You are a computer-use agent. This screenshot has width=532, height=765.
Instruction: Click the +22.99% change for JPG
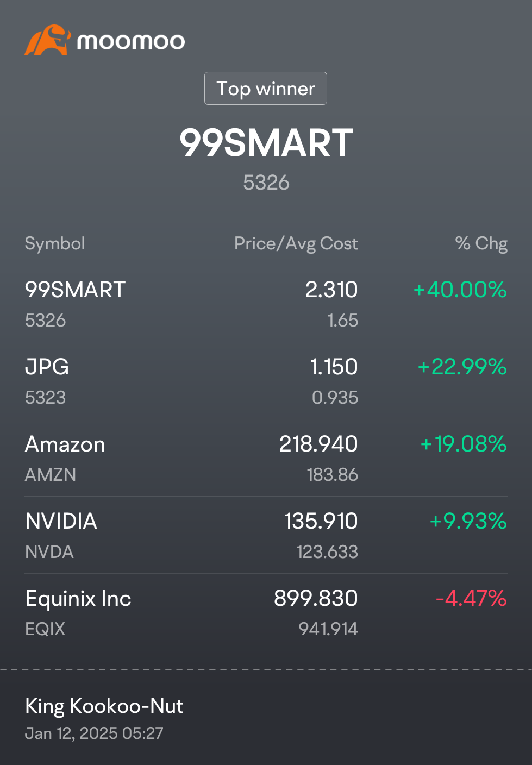pyautogui.click(x=462, y=367)
